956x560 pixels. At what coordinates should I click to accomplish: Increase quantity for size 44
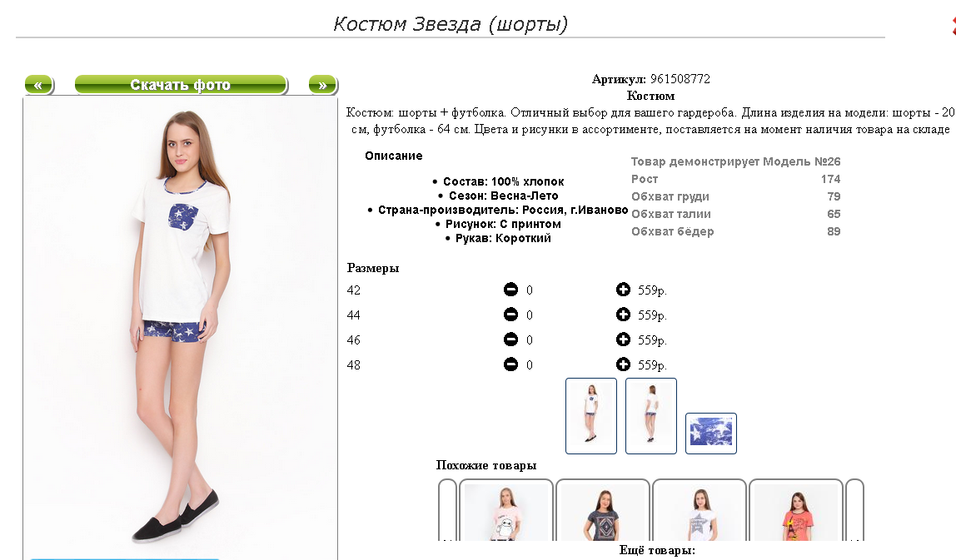[623, 315]
